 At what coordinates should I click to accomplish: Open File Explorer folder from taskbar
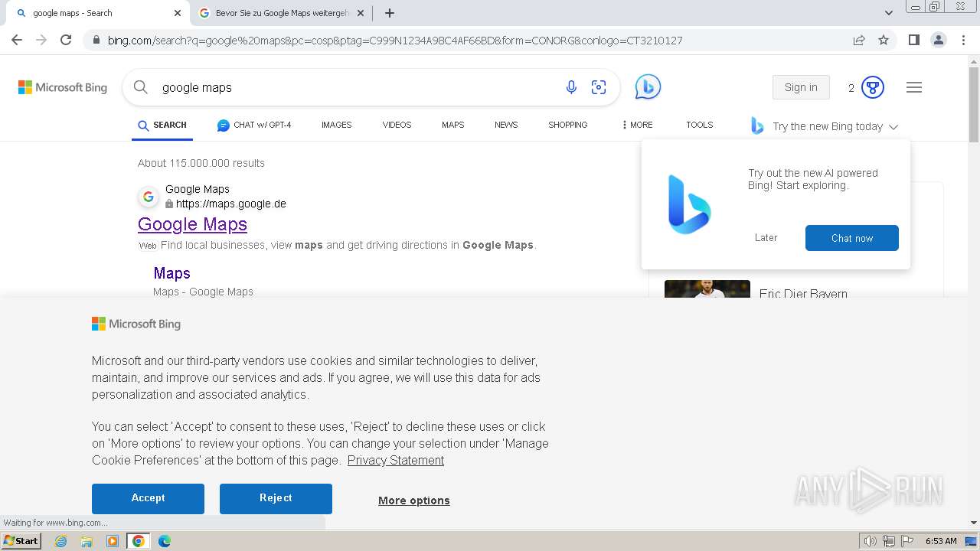click(87, 541)
